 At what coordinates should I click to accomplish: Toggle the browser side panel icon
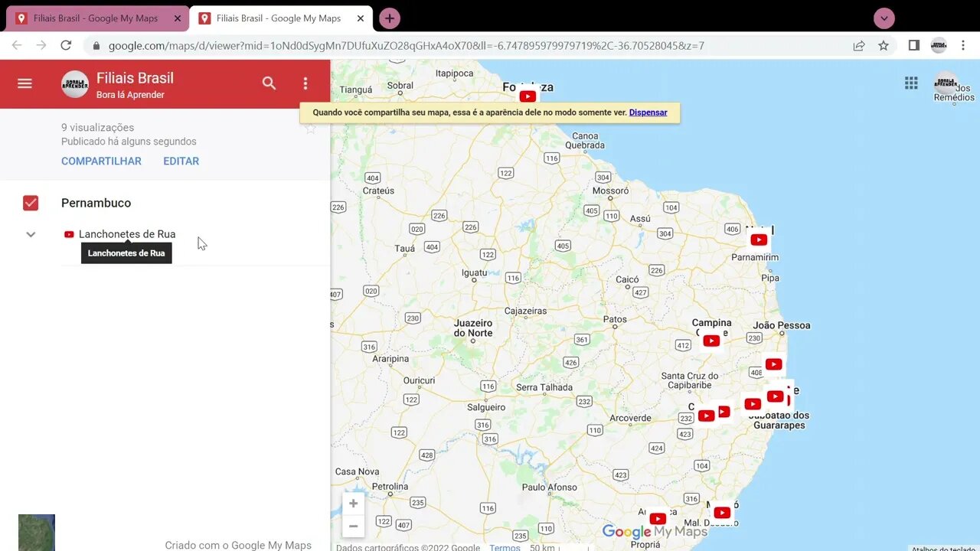(913, 46)
